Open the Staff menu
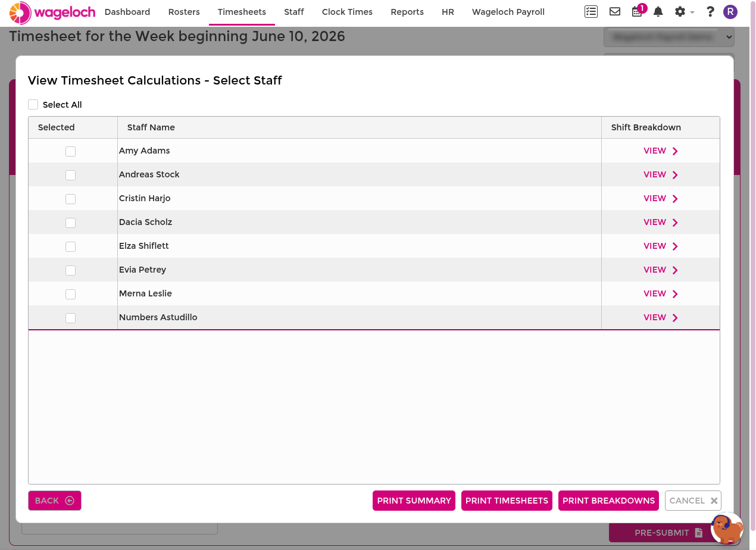This screenshot has width=756, height=550. point(294,12)
